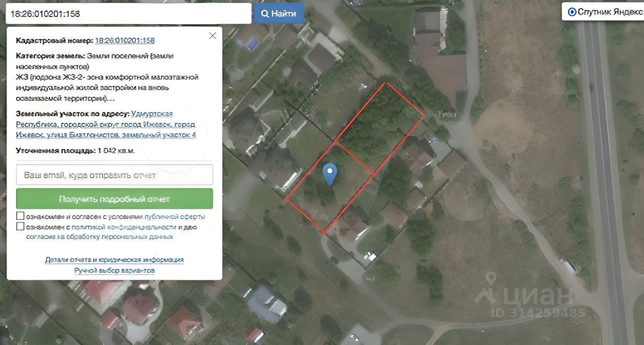The image size is (644, 345).
Task: Open the политикой конфиденциальности link
Action: pos(123,227)
